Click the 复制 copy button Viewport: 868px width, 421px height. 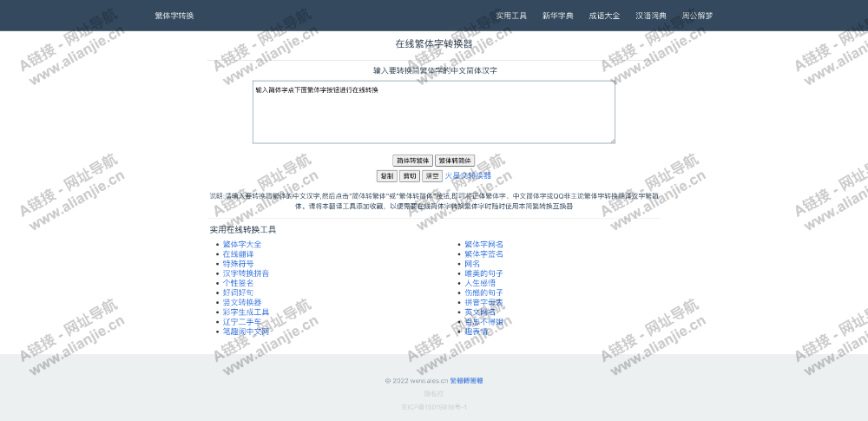coord(386,175)
